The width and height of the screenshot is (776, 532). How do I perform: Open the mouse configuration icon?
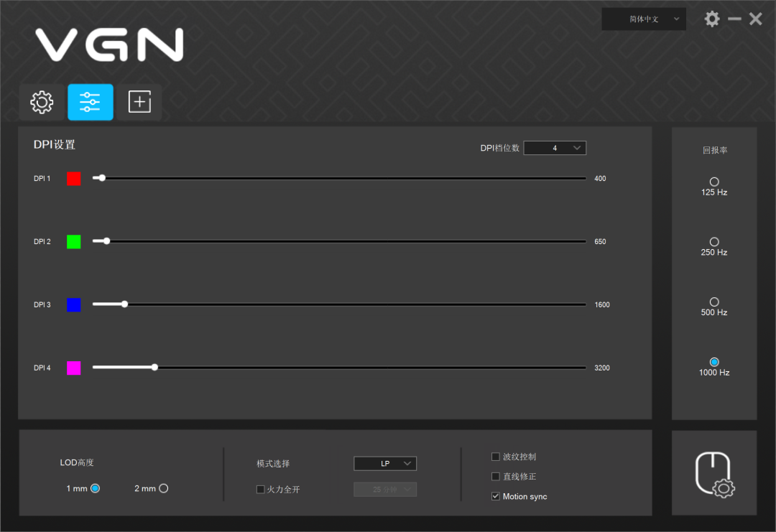[x=715, y=474]
